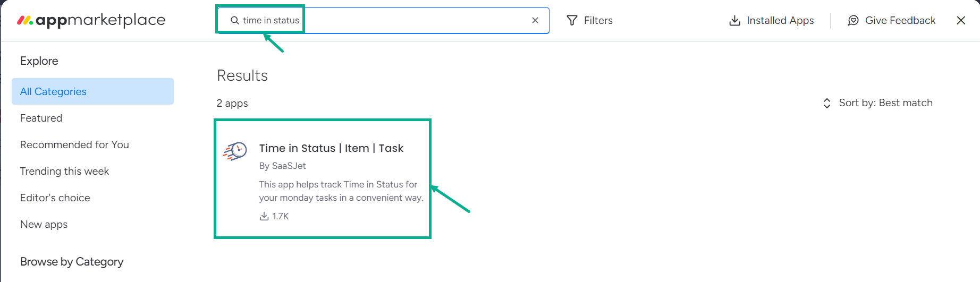Open Trending this week
The height and width of the screenshot is (282, 980).
click(x=64, y=171)
